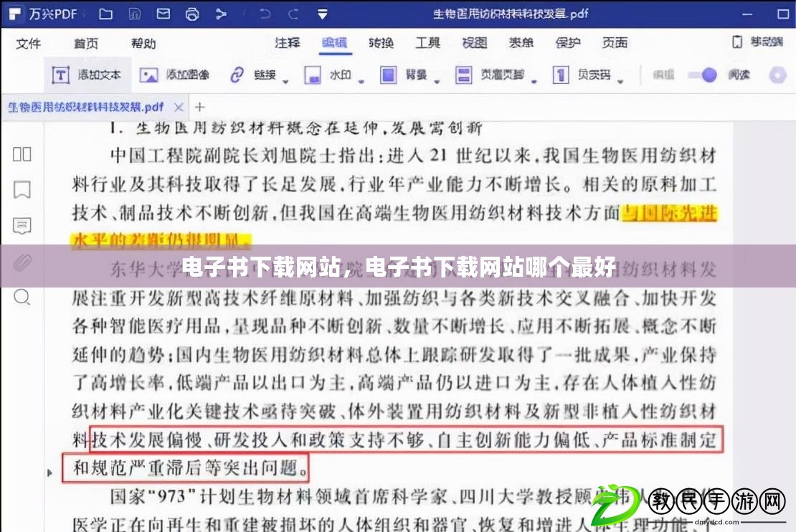Viewport: 796px width, 532px height.
Task: Open the 文件 menu
Action: coord(29,44)
